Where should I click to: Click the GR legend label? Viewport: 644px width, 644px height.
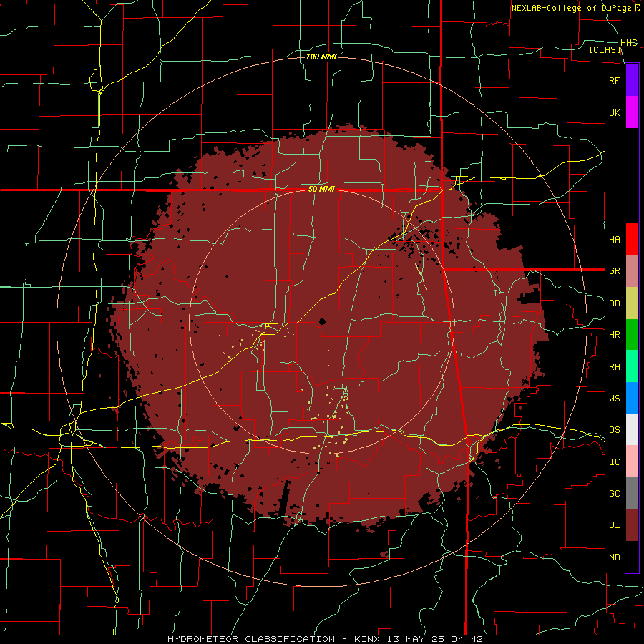click(x=615, y=271)
